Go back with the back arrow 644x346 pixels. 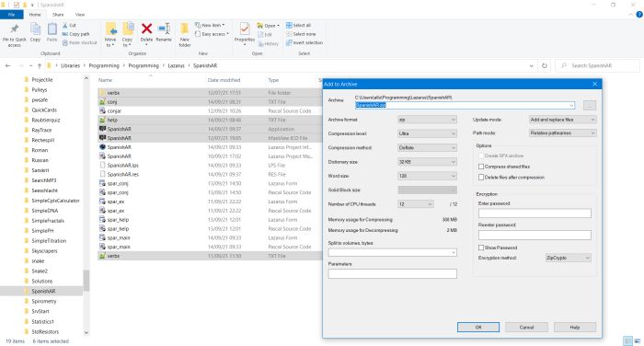tap(7, 65)
